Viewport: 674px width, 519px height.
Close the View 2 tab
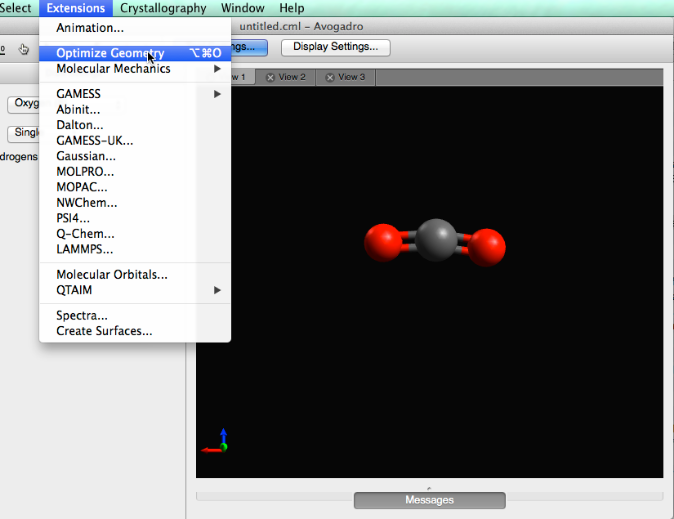[x=270, y=77]
